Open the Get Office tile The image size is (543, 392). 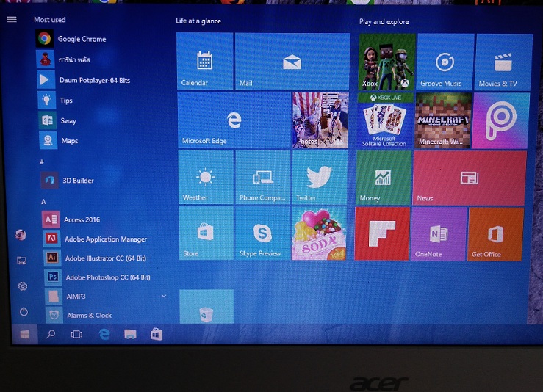(495, 235)
